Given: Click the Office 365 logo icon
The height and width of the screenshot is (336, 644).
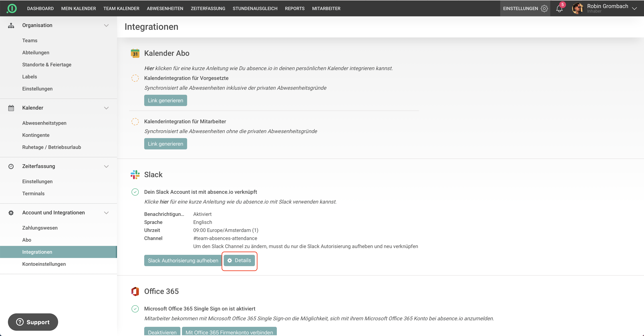Looking at the screenshot, I should [135, 291].
